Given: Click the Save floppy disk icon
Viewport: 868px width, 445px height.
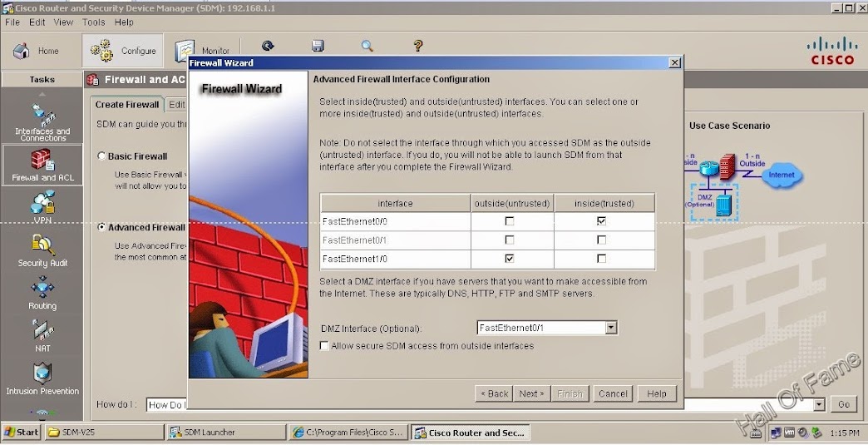Looking at the screenshot, I should point(318,46).
